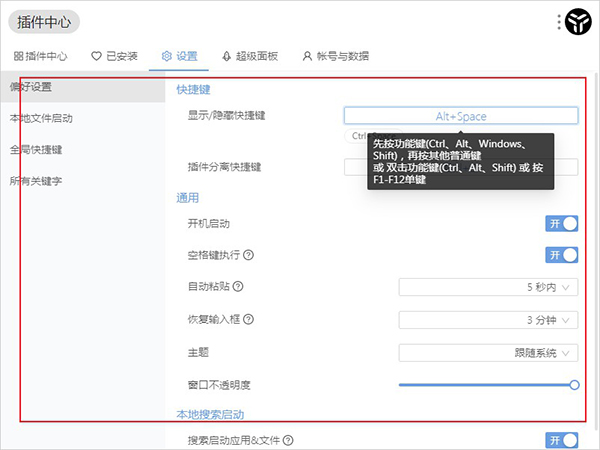The image size is (600, 450).
Task: Select the 设置 tab
Action: [179, 56]
